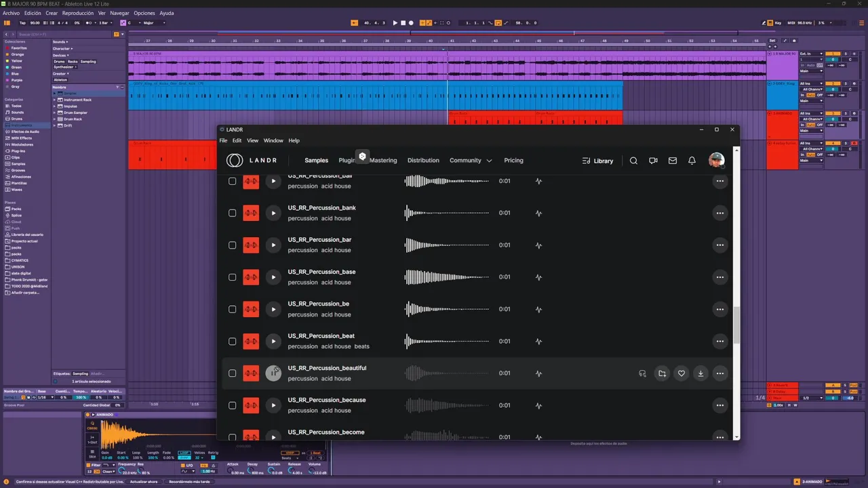Open the Distribution tab in LANDR
This screenshot has height=488, width=868.
pyautogui.click(x=423, y=161)
